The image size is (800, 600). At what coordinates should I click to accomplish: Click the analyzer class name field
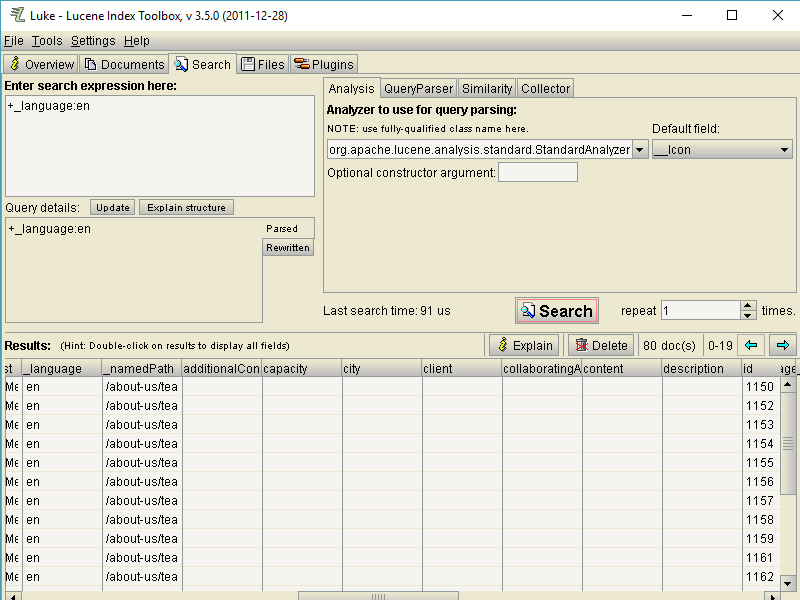480,150
